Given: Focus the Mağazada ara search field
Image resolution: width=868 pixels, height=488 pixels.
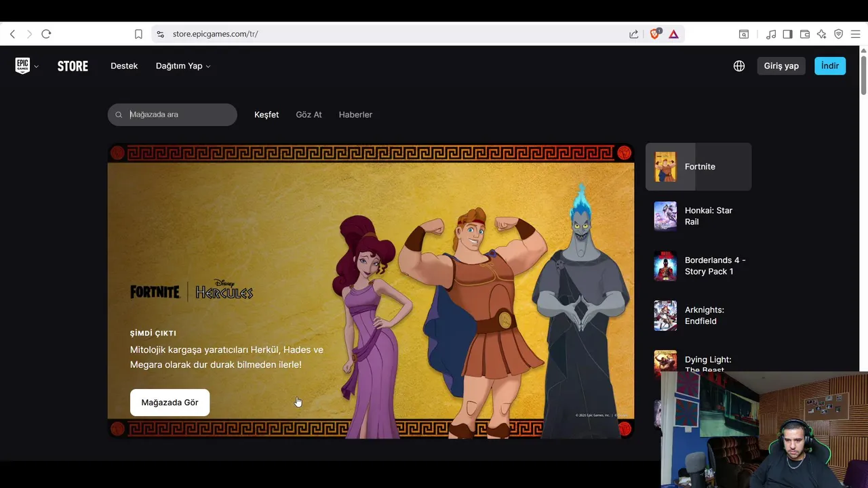Looking at the screenshot, I should click(x=172, y=115).
